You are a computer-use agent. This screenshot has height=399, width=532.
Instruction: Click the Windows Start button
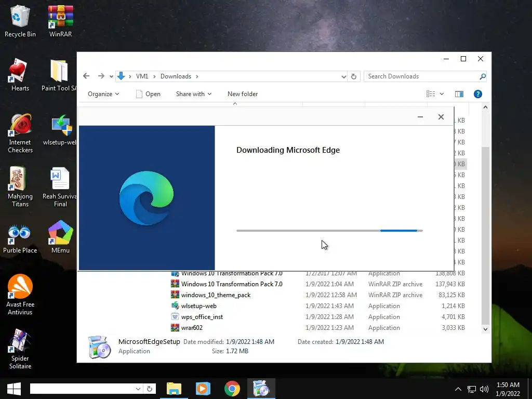pyautogui.click(x=14, y=389)
